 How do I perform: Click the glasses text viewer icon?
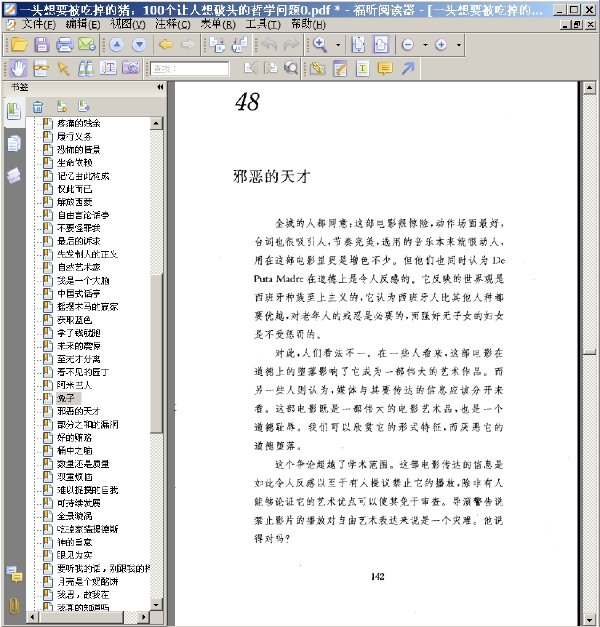[x=41, y=69]
